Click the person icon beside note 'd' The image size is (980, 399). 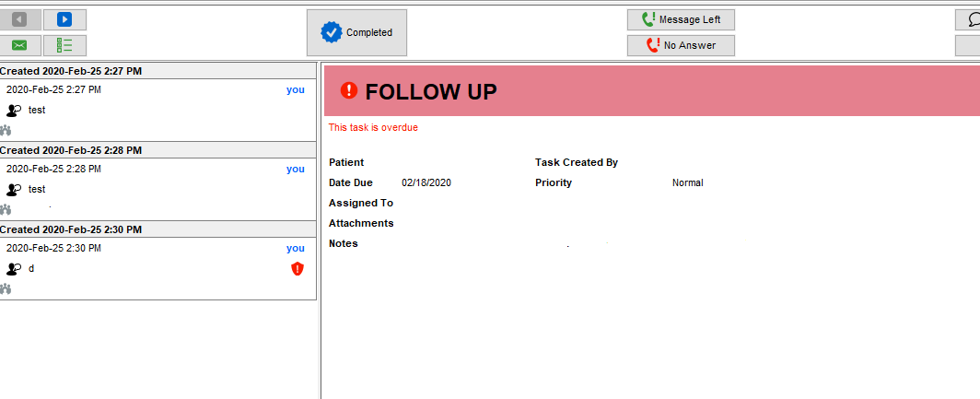click(x=13, y=269)
